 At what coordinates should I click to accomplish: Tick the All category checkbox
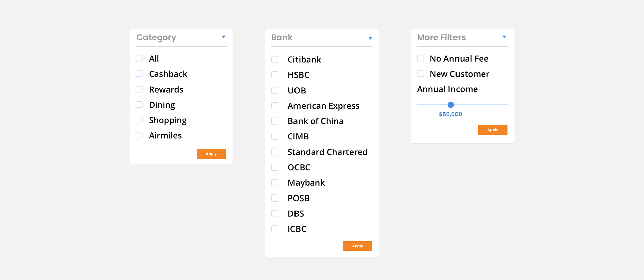tap(139, 59)
